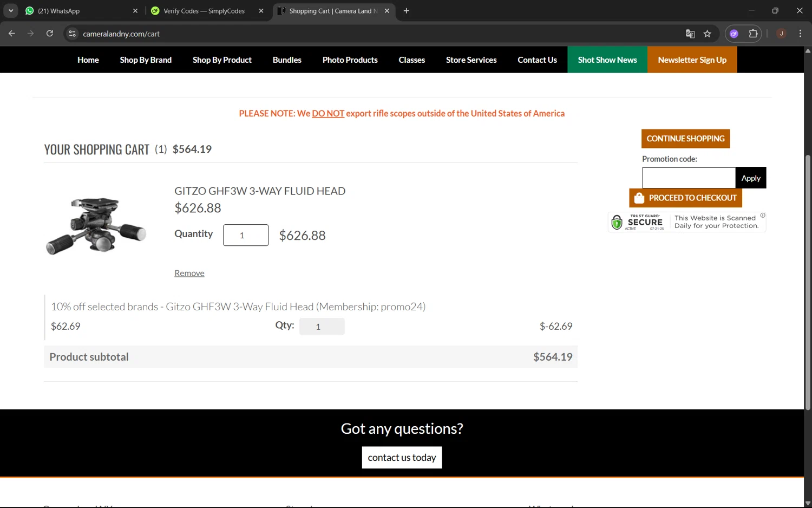
Task: Close the SimplyCodes tab
Action: [x=261, y=11]
